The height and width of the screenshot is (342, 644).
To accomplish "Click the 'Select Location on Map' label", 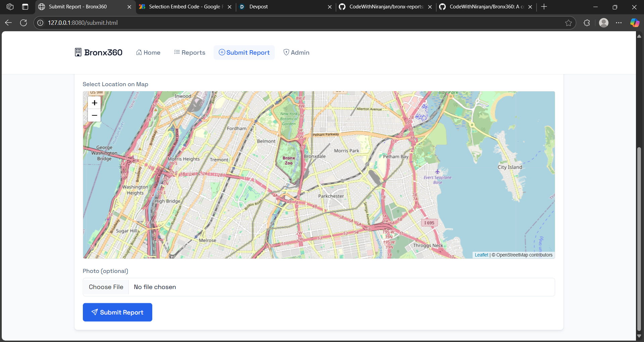I will coord(115,84).
